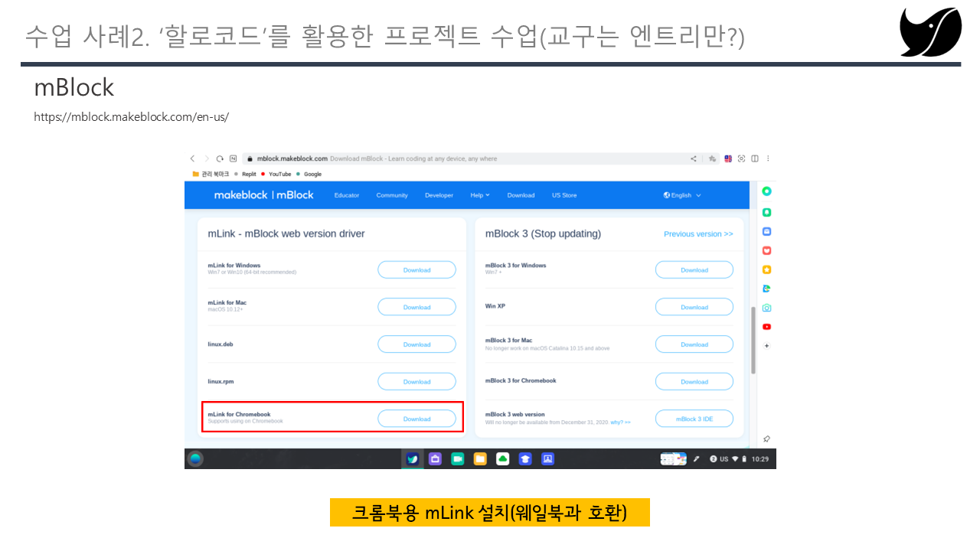The width and height of the screenshot is (980, 551).
Task: Open the Replit bookmark
Action: click(x=245, y=174)
